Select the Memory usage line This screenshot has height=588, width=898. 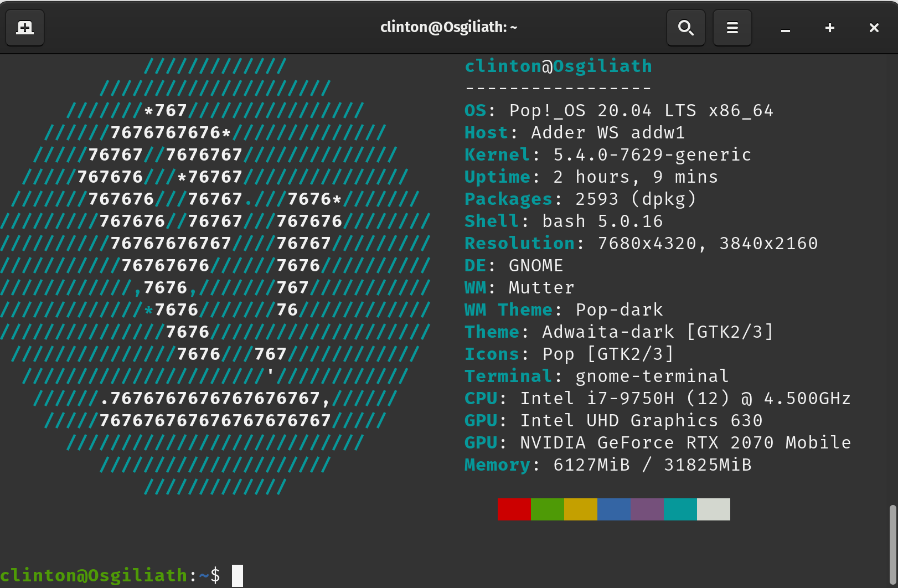607,465
